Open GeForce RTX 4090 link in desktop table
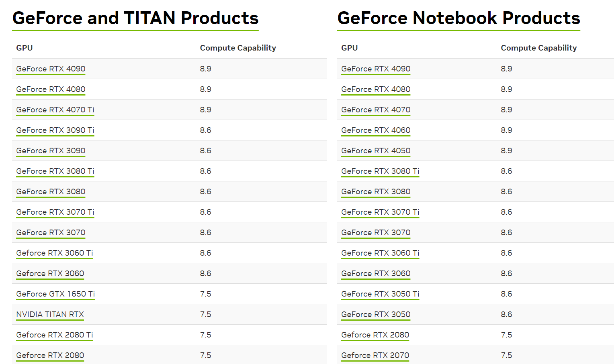 (51, 69)
